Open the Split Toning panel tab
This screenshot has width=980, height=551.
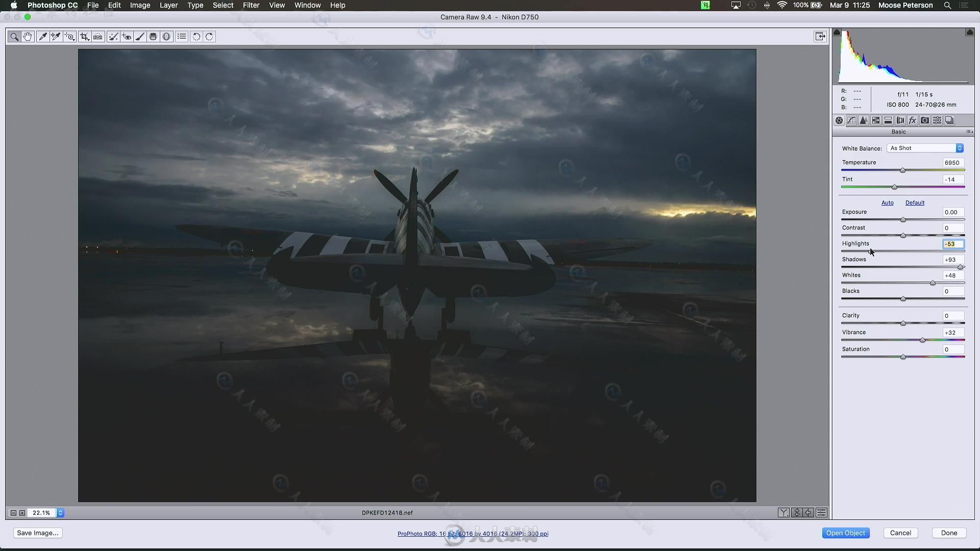tap(888, 120)
